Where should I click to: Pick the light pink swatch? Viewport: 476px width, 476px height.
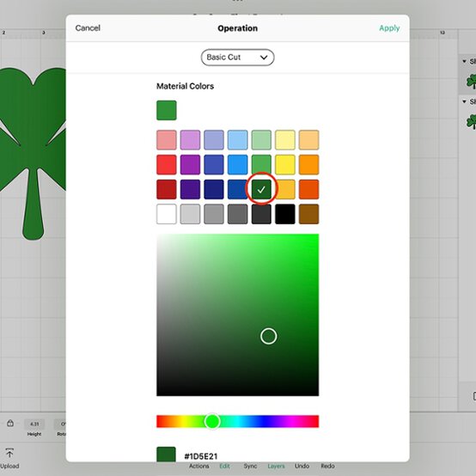click(x=167, y=140)
